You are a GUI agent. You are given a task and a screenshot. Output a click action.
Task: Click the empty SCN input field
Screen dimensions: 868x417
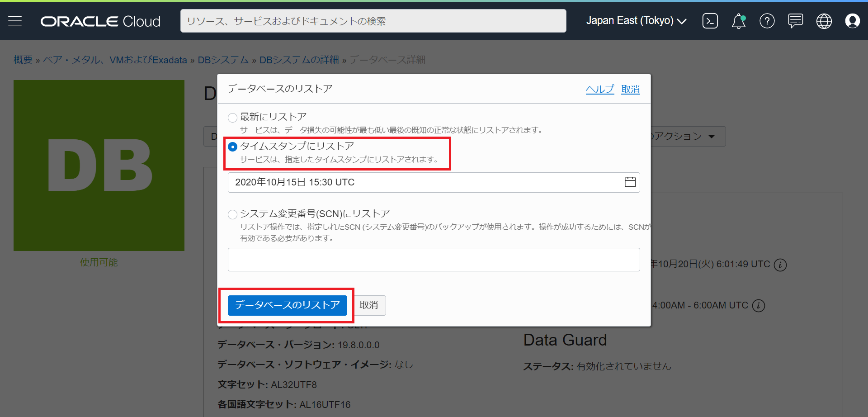[434, 259]
